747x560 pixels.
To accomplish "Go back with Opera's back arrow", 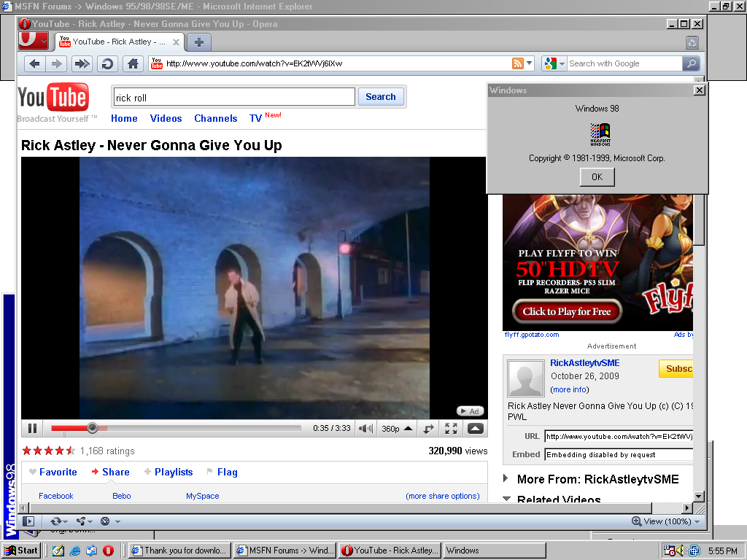I will [x=34, y=63].
